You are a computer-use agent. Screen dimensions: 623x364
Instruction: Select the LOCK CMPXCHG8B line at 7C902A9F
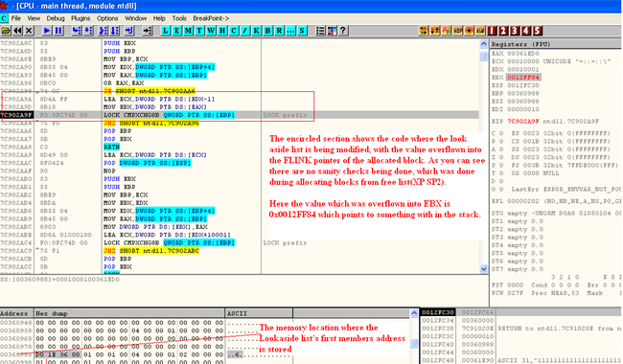click(x=240, y=115)
